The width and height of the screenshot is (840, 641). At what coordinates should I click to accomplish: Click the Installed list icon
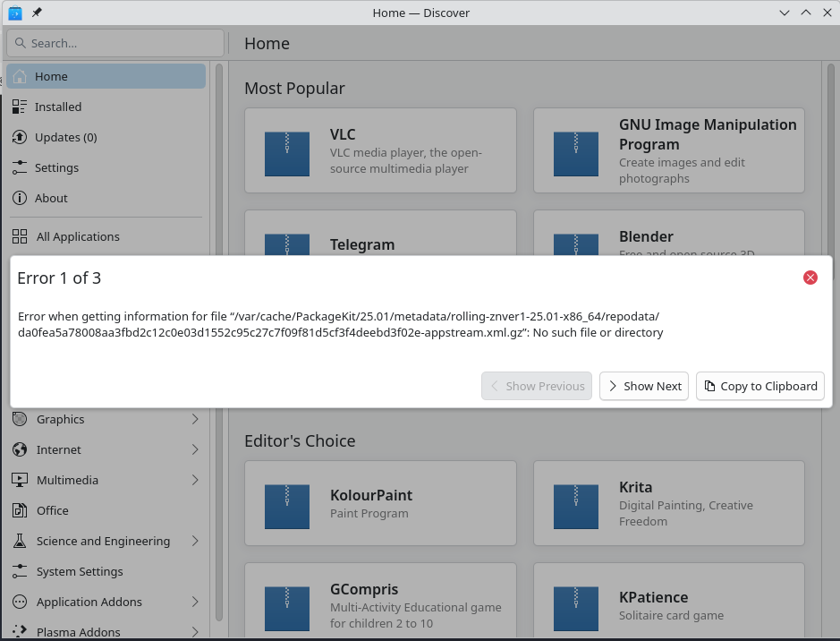(x=20, y=107)
